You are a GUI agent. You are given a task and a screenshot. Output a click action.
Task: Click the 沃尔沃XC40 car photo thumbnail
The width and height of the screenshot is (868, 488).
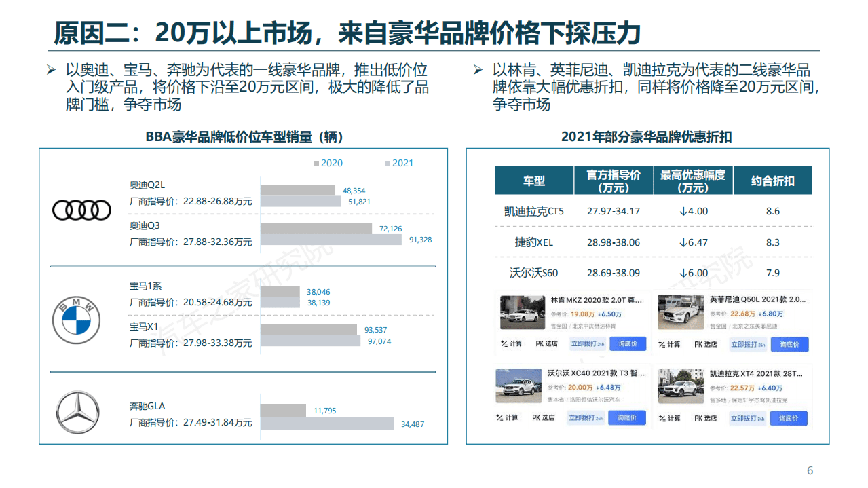(x=519, y=386)
